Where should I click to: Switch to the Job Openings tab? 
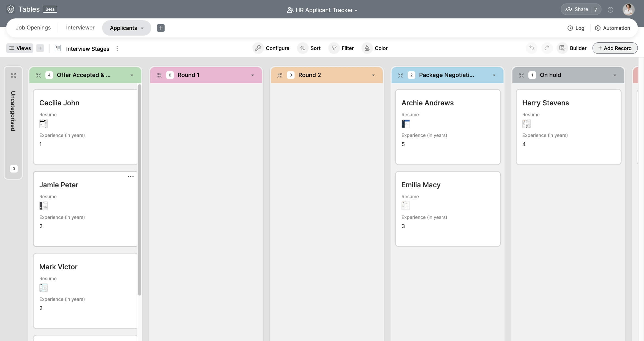[33, 28]
